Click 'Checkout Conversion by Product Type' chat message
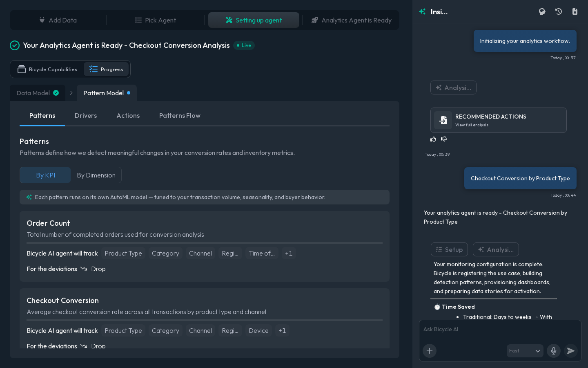Viewport: 588px width, 368px height. click(520, 178)
